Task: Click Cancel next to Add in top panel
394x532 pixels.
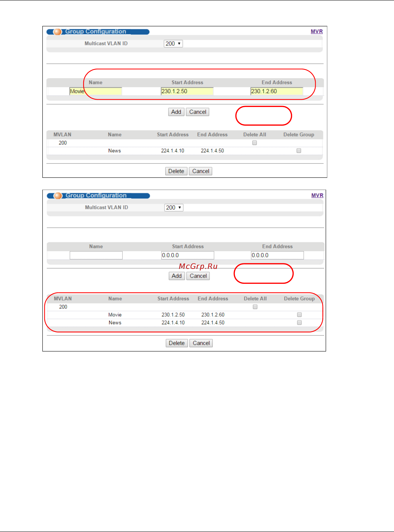Action: pos(197,112)
